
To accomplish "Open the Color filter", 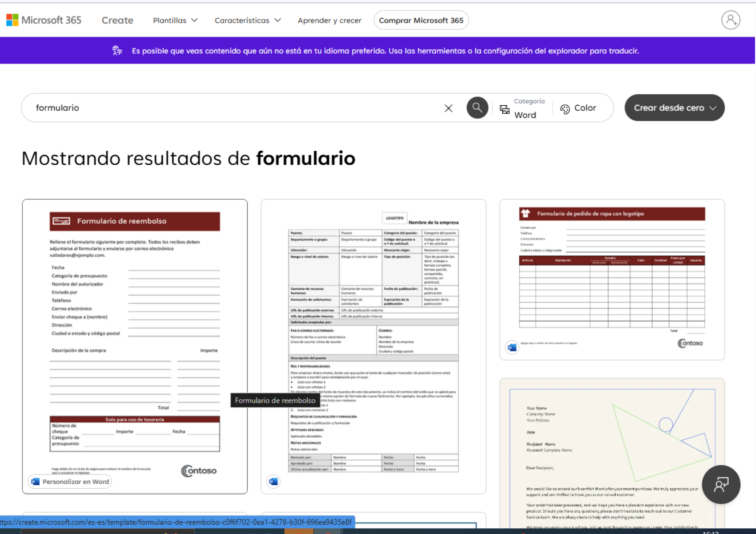I will pyautogui.click(x=578, y=108).
